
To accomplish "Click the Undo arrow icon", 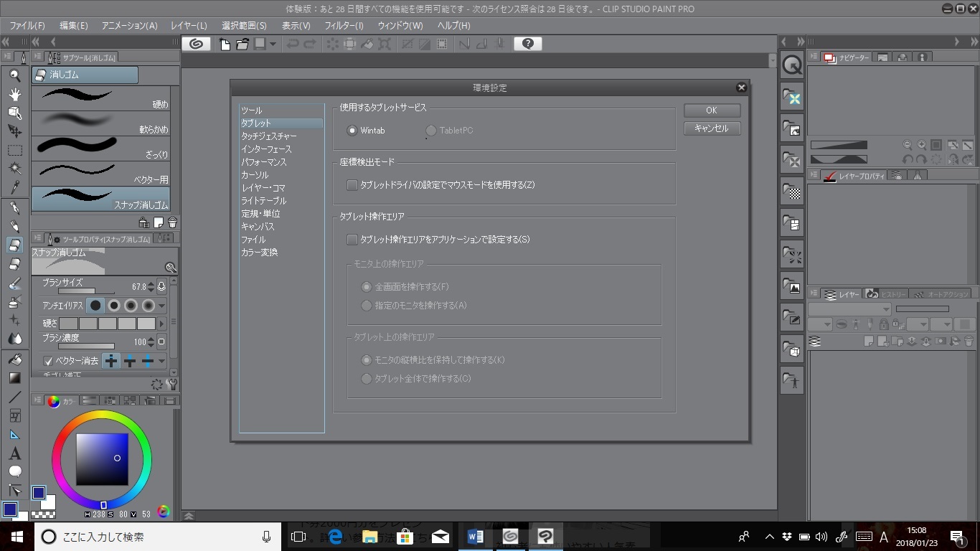I will [x=293, y=44].
